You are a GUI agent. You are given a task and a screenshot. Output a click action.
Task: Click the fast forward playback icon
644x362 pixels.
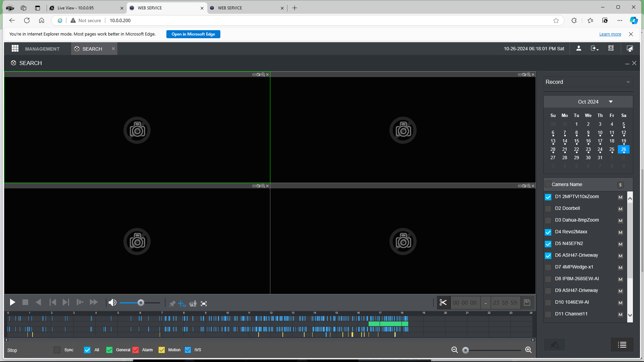point(94,302)
